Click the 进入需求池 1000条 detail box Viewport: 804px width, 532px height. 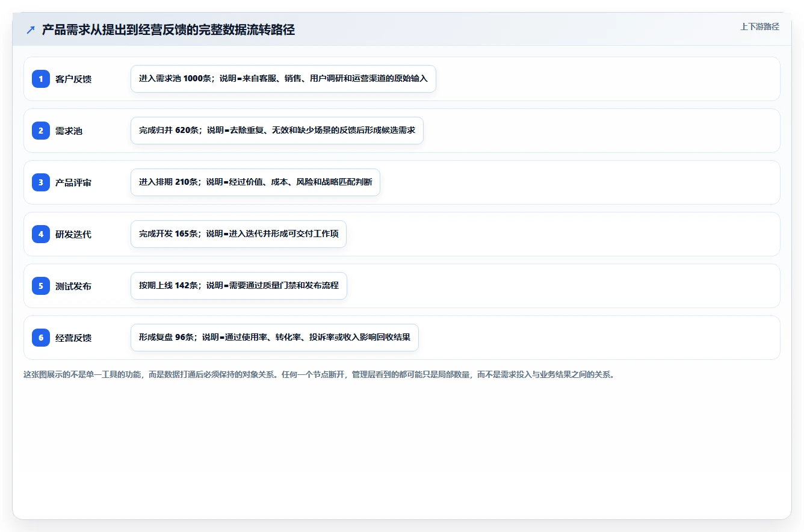[x=283, y=79]
